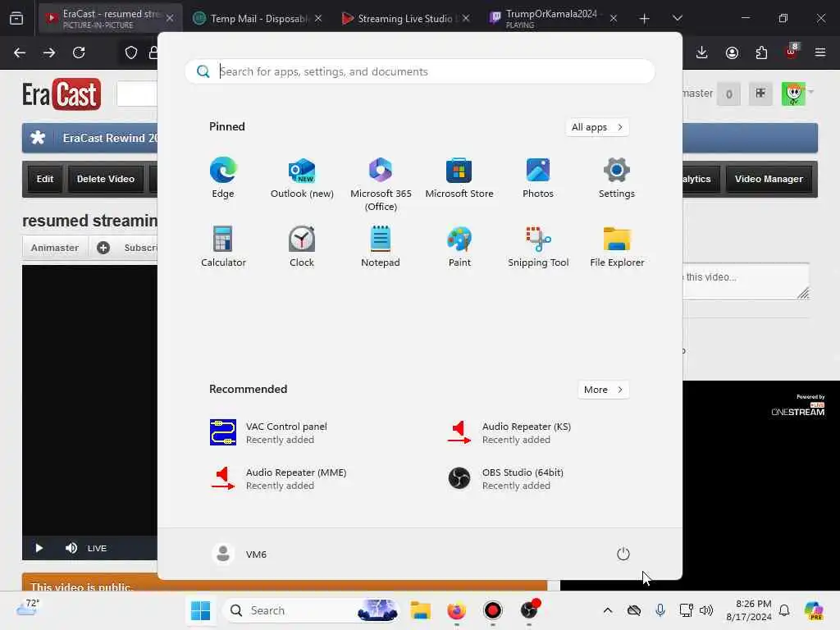Open EraCast user avatar dropdown
The width and height of the screenshot is (840, 630).
pos(797,94)
